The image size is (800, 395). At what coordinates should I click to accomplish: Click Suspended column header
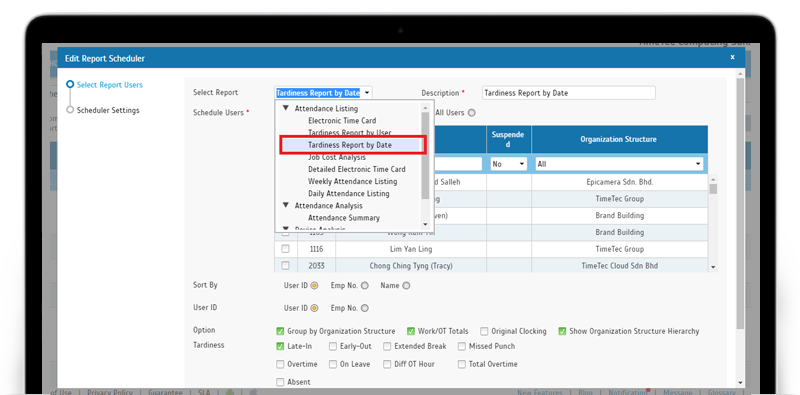[x=508, y=139]
